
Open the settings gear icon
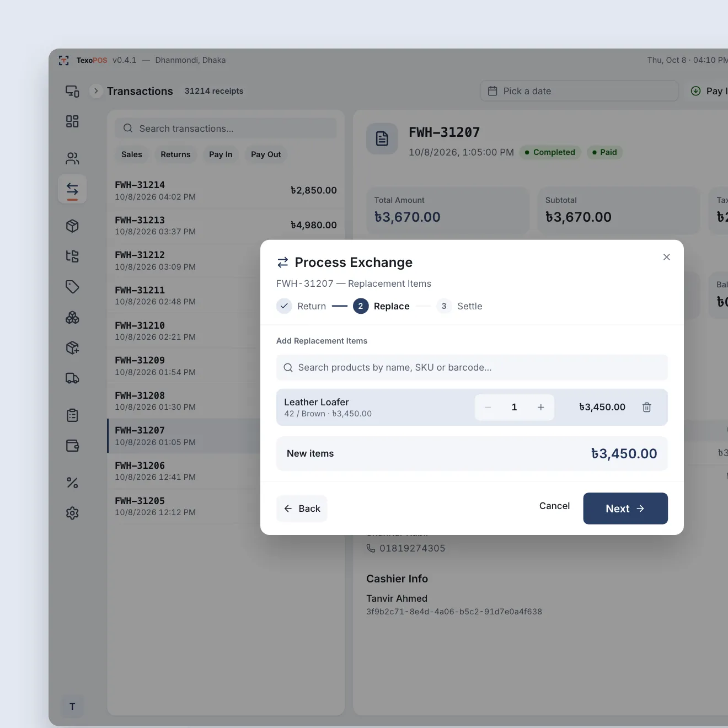72,513
